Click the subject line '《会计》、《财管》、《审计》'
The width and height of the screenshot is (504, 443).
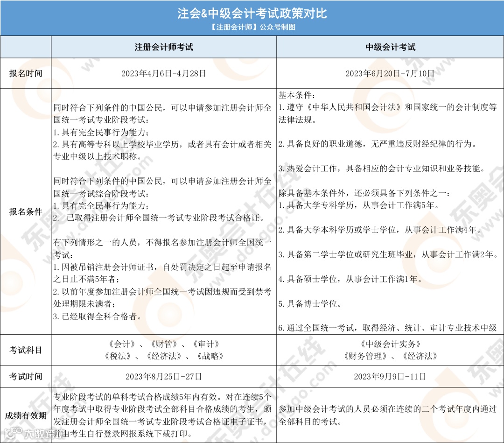coord(164,345)
